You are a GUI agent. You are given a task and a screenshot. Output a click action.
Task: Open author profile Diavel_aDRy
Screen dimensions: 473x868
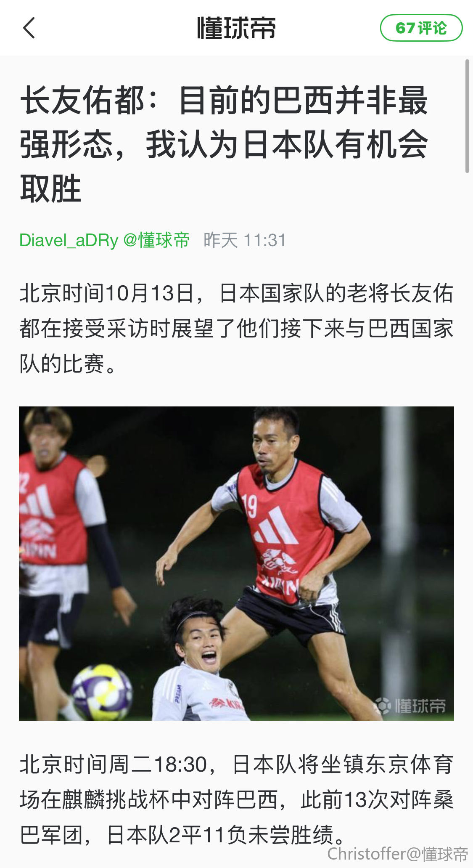click(x=69, y=240)
